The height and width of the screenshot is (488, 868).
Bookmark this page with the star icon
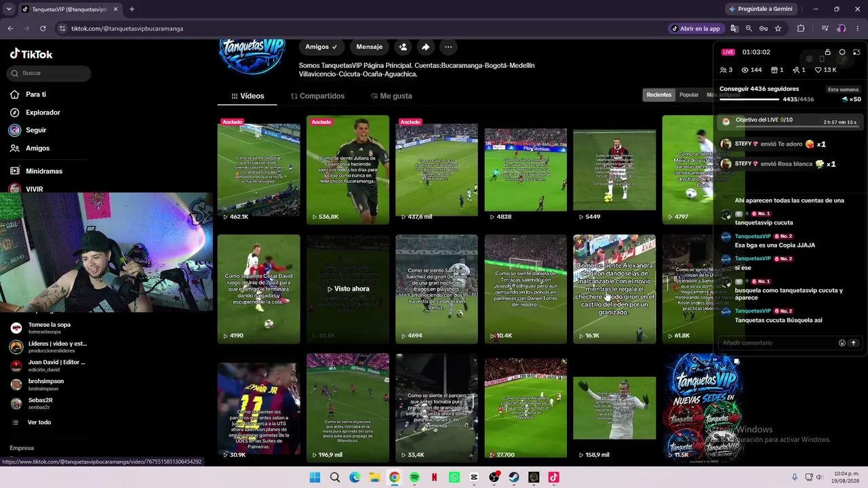click(778, 28)
